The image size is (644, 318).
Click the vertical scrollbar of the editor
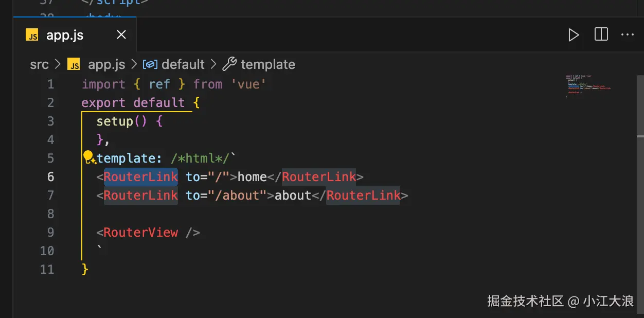click(640, 206)
